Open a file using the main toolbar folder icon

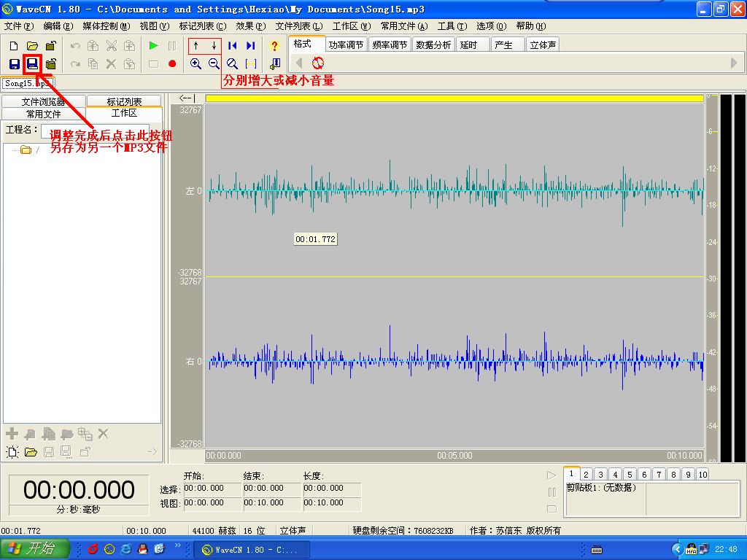pos(32,46)
